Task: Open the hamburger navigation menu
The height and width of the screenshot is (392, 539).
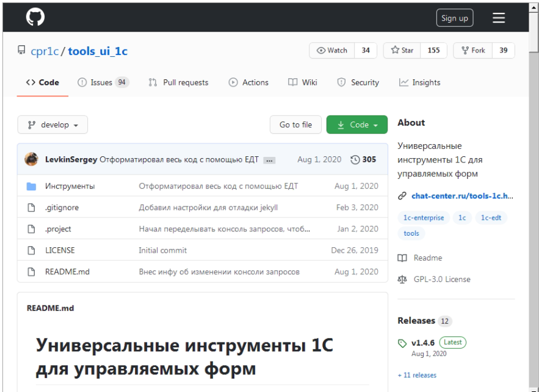Action: click(499, 18)
